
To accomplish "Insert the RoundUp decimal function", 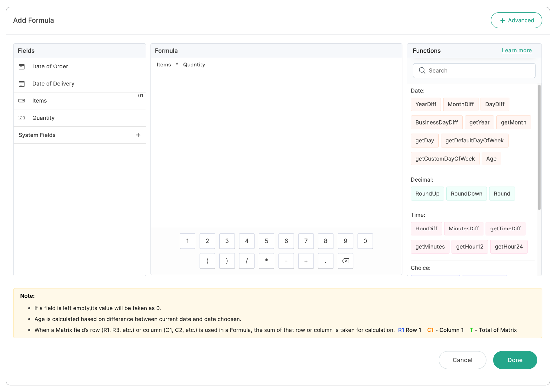I will (427, 194).
